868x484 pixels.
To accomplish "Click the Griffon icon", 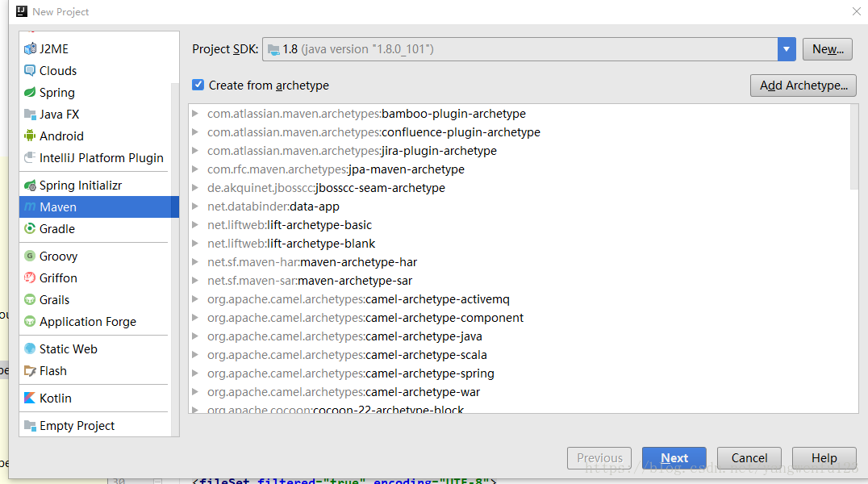I will click(30, 277).
